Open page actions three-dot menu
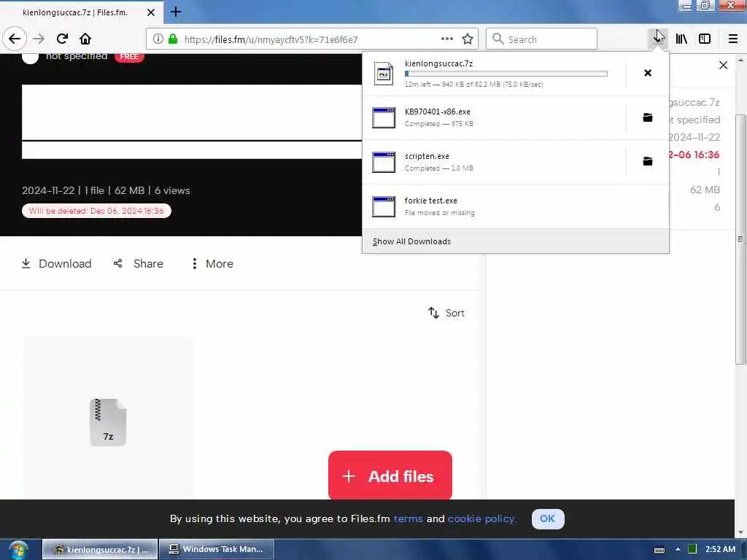 pyautogui.click(x=447, y=39)
